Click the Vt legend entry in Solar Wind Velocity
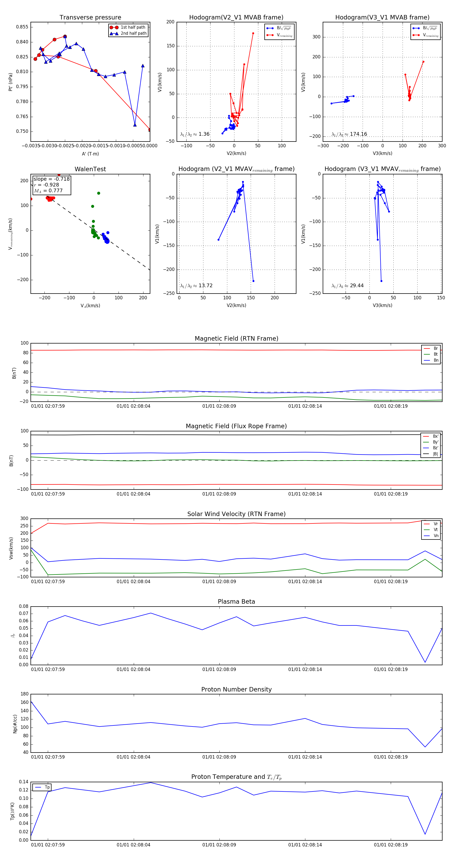Image resolution: width=473 pixels, height=868 pixels. pyautogui.click(x=431, y=530)
